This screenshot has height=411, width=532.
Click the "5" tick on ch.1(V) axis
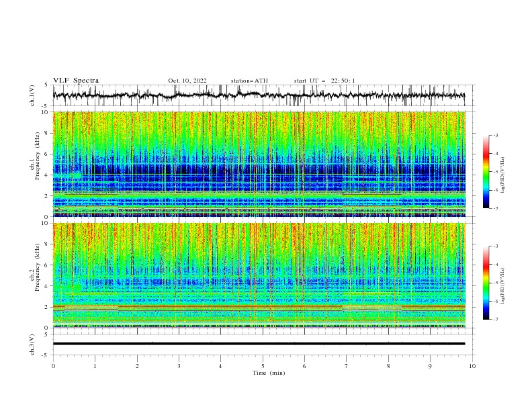(x=46, y=85)
